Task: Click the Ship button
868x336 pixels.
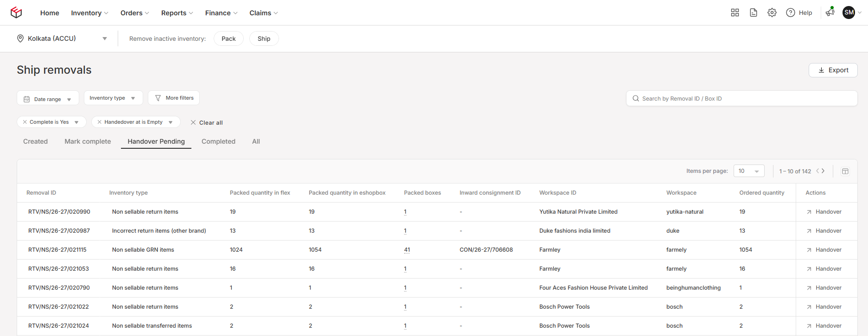Action: coord(264,38)
